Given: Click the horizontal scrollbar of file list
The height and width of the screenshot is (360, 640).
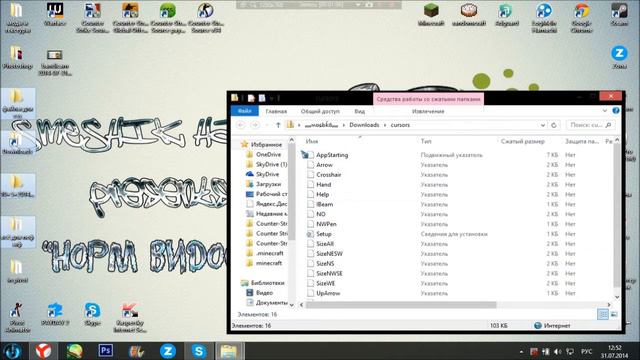Looking at the screenshot, I should coord(401,304).
